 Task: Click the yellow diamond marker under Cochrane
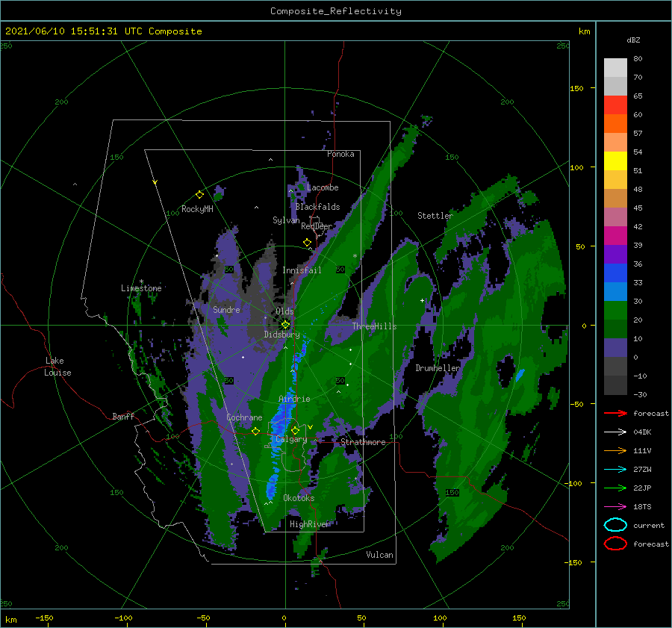[255, 431]
